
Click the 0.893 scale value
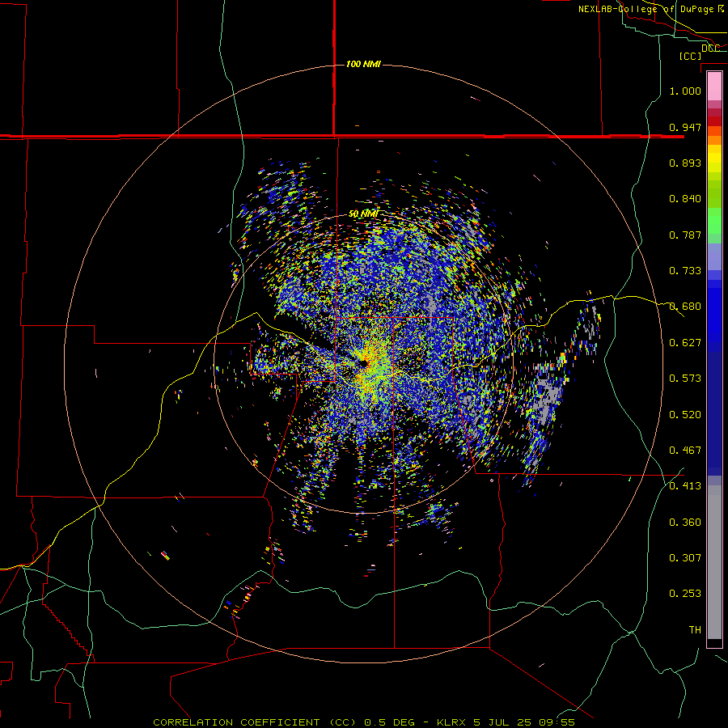685,163
